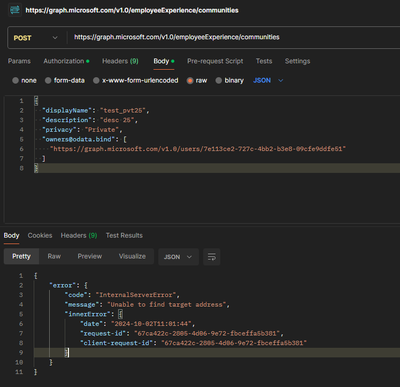Open the POST method dropdown
This screenshot has height=387, width=400.
(x=35, y=38)
